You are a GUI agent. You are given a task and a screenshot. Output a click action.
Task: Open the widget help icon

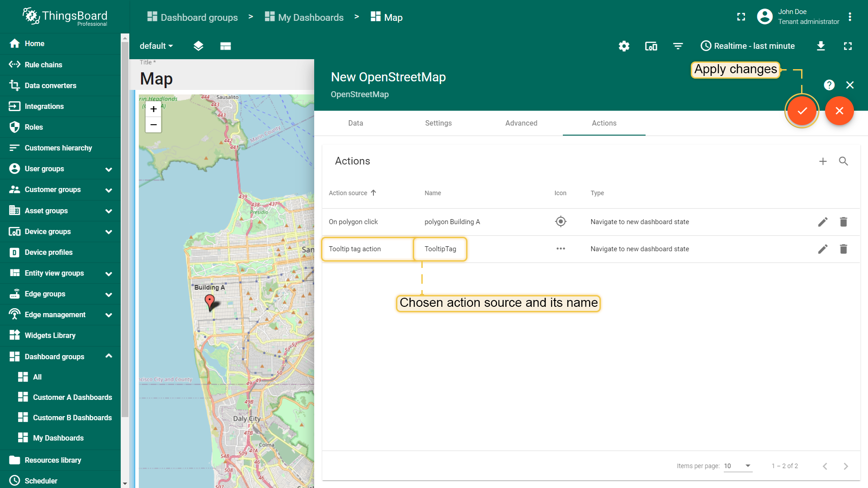click(829, 85)
